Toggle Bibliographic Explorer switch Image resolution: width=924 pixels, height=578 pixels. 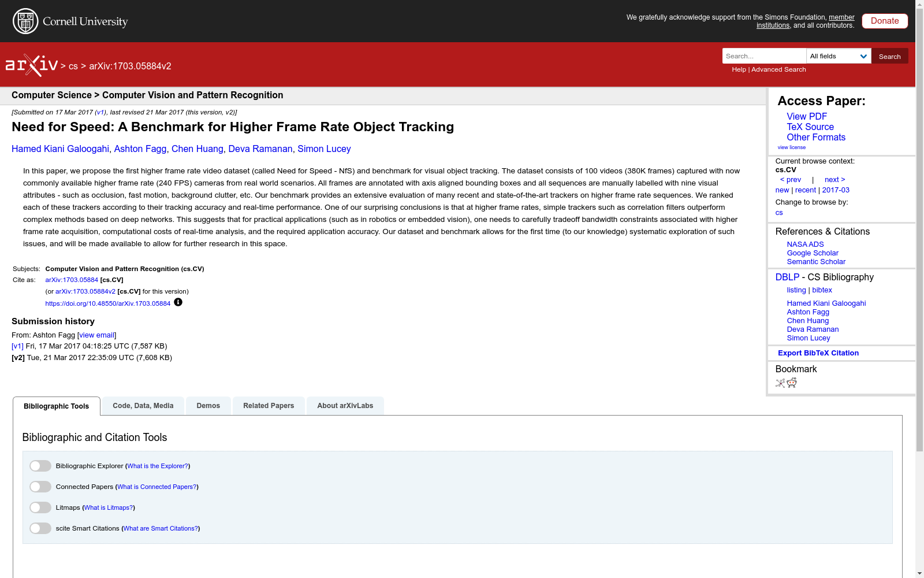click(x=40, y=466)
